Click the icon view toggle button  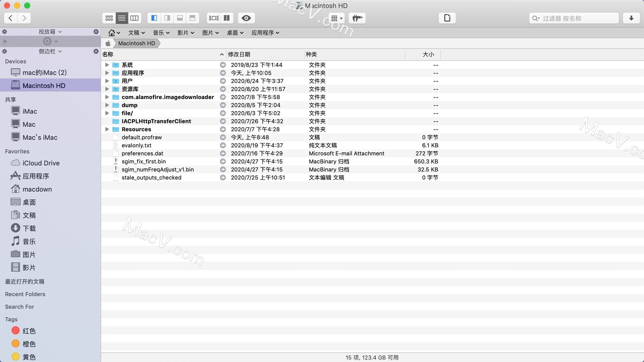coord(109,18)
